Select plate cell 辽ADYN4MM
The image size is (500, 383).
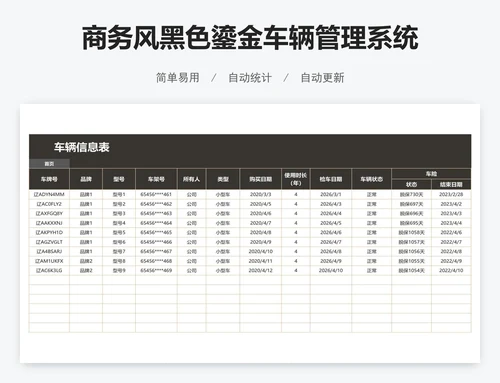click(49, 194)
